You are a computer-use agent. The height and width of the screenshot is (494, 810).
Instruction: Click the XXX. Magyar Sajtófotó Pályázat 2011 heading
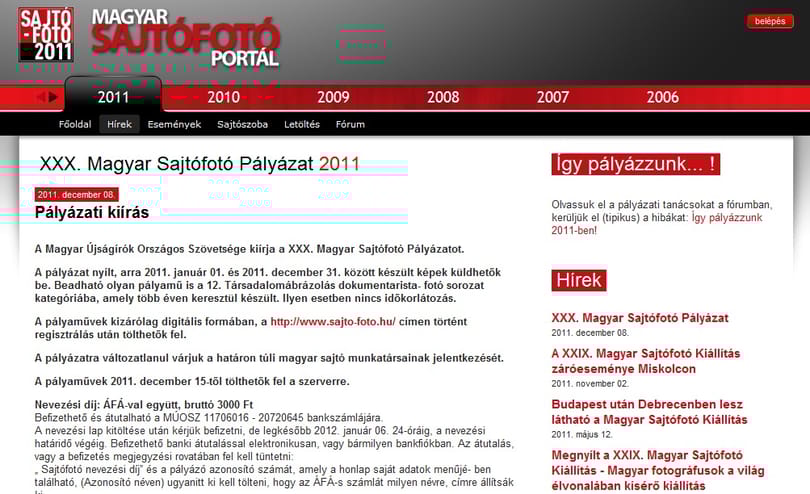click(x=199, y=164)
